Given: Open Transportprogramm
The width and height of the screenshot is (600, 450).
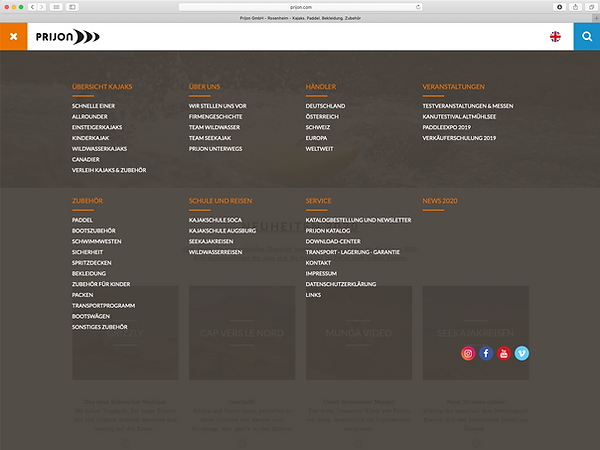Looking at the screenshot, I should click(x=103, y=306).
